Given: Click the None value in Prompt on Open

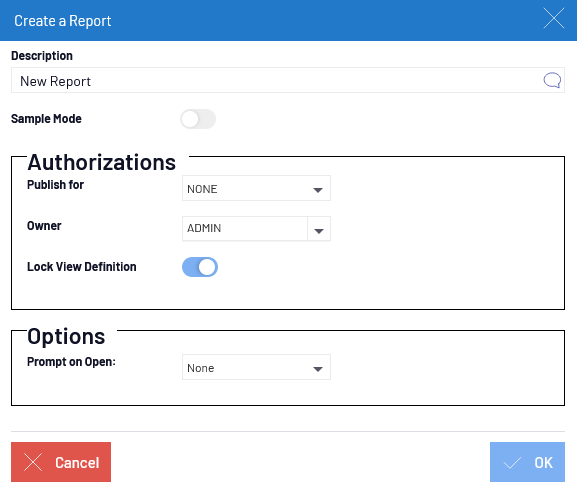Looking at the screenshot, I should (x=201, y=368).
